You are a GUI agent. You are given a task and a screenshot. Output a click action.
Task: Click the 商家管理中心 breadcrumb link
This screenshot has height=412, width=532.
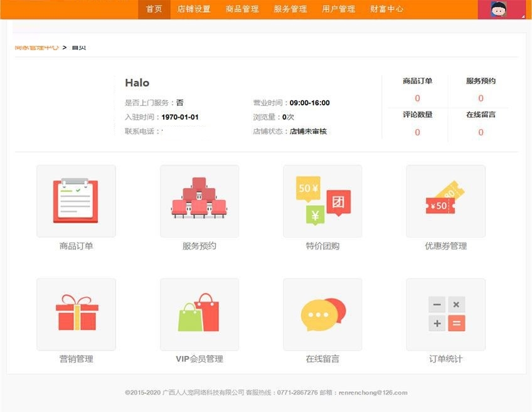click(x=37, y=47)
